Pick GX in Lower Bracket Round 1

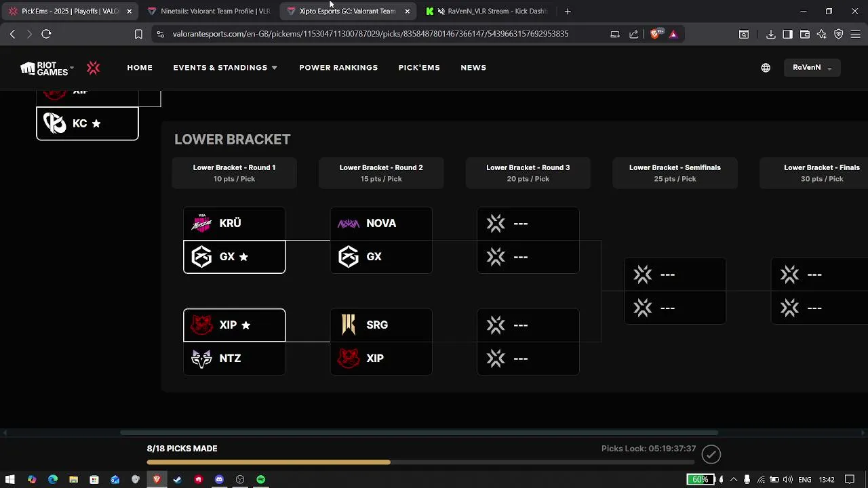(x=234, y=257)
